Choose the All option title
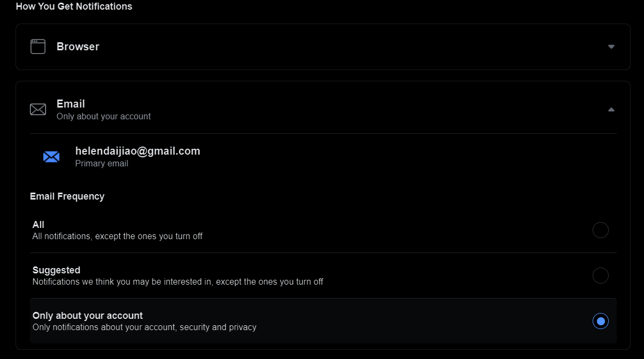 39,225
